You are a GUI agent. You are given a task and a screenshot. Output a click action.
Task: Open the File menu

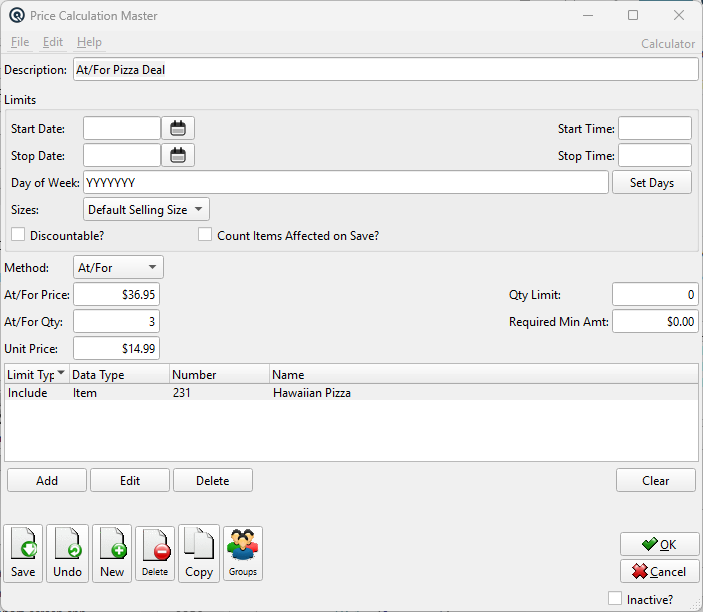click(20, 42)
